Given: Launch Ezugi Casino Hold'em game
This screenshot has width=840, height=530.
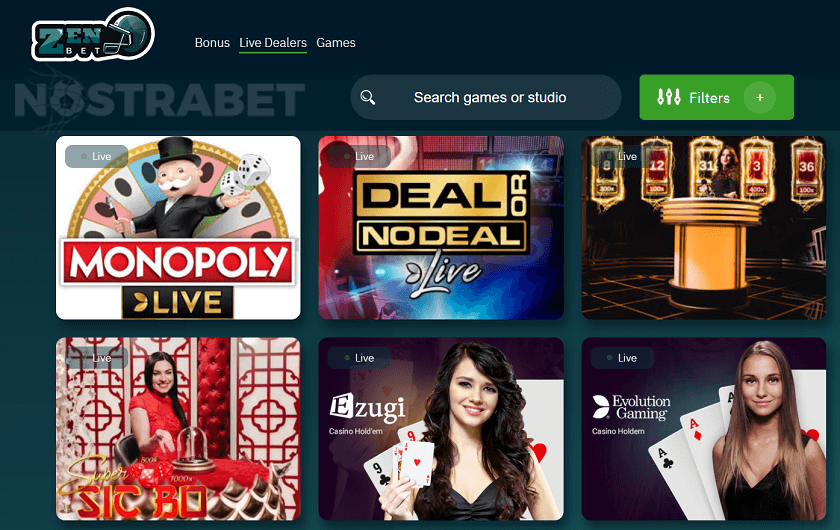Looking at the screenshot, I should [x=441, y=429].
